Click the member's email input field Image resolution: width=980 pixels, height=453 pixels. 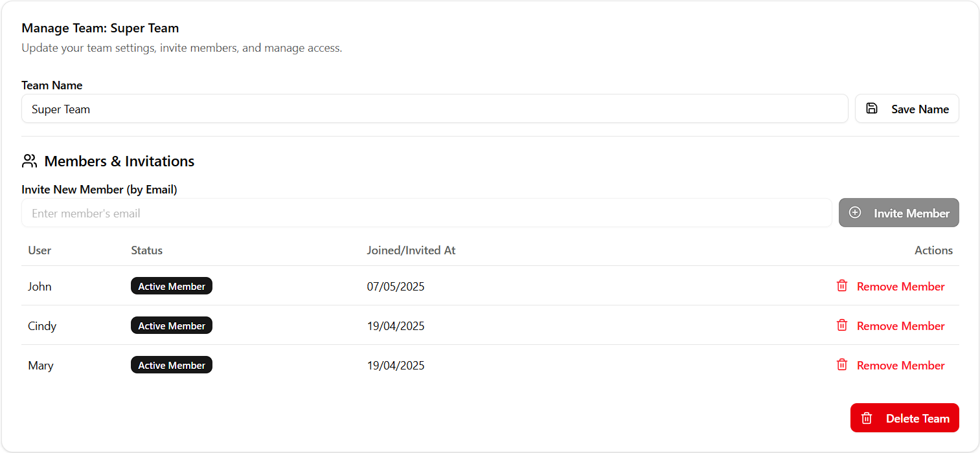tap(426, 213)
